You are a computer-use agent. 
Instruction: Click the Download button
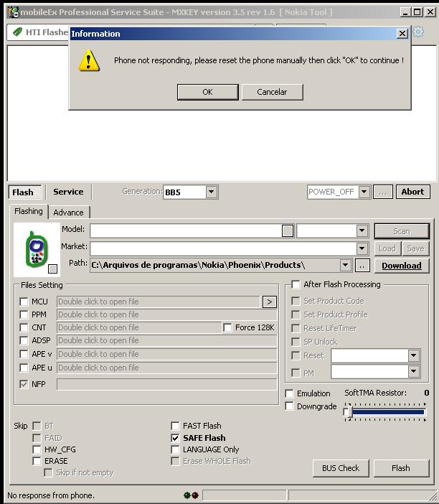[402, 266]
